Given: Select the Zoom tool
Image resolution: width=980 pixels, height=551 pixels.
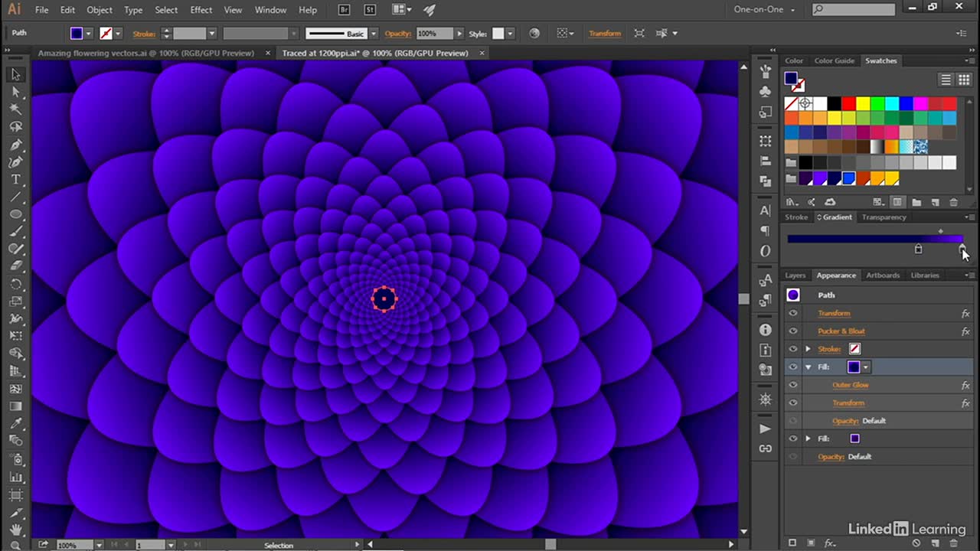Looking at the screenshot, I should [15, 545].
